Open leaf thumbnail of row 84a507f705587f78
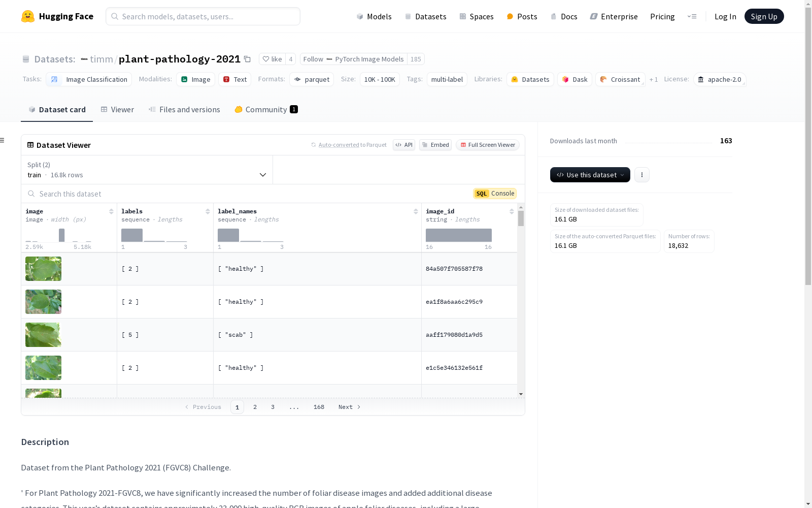This screenshot has width=812, height=508. (x=43, y=269)
